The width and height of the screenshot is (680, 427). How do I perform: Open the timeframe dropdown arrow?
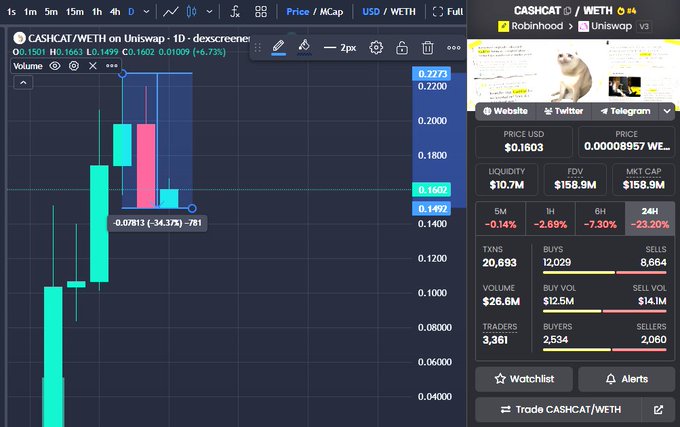(147, 12)
